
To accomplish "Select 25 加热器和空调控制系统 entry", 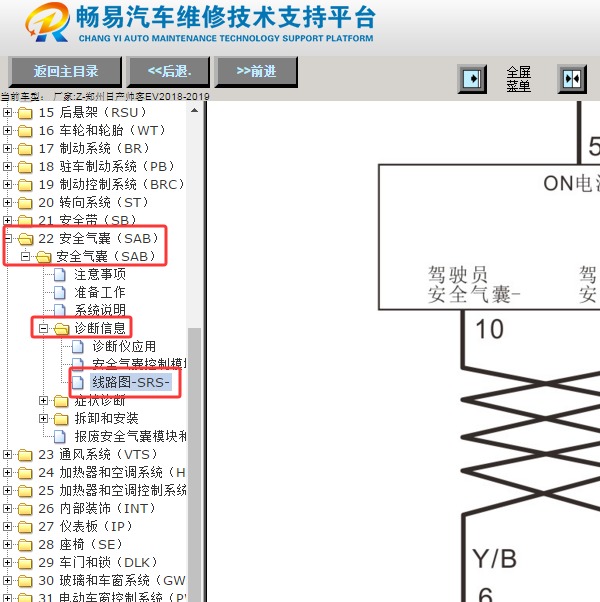I will (112, 491).
